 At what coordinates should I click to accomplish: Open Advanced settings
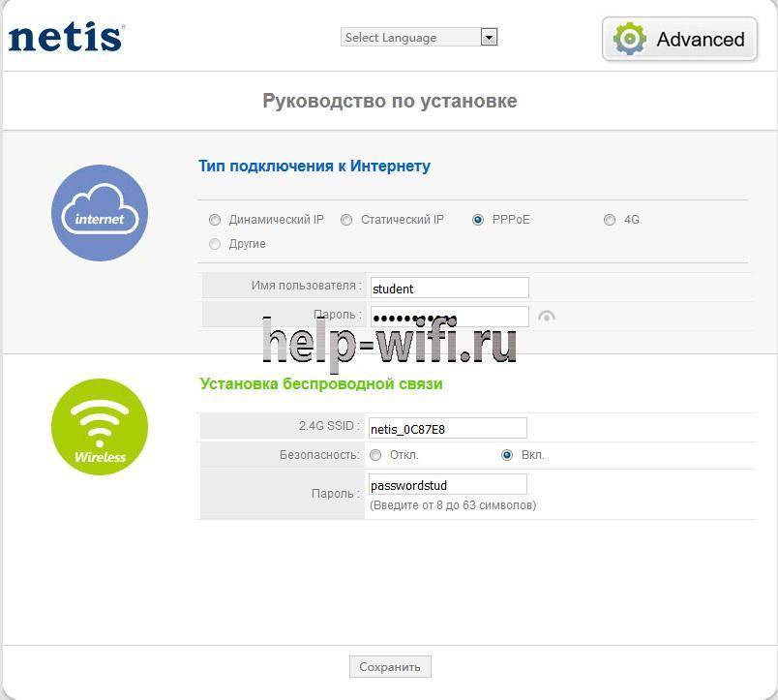679,39
